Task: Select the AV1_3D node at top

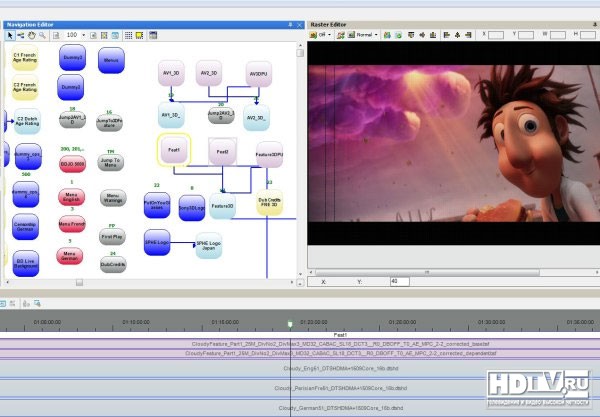Action: pos(171,73)
